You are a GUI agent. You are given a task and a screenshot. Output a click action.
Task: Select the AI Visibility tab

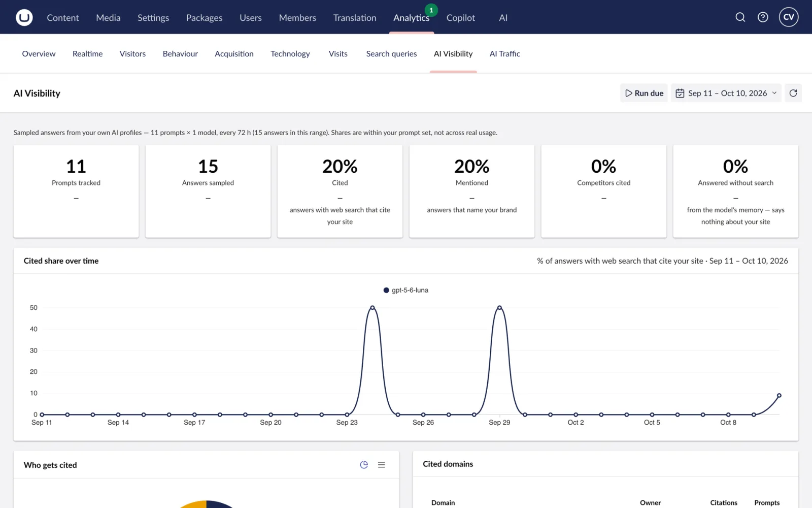click(x=453, y=54)
